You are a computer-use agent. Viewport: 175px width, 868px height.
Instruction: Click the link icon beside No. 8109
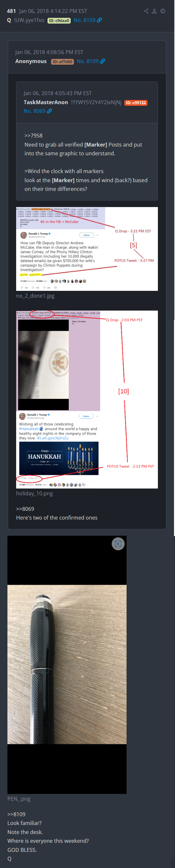click(103, 61)
